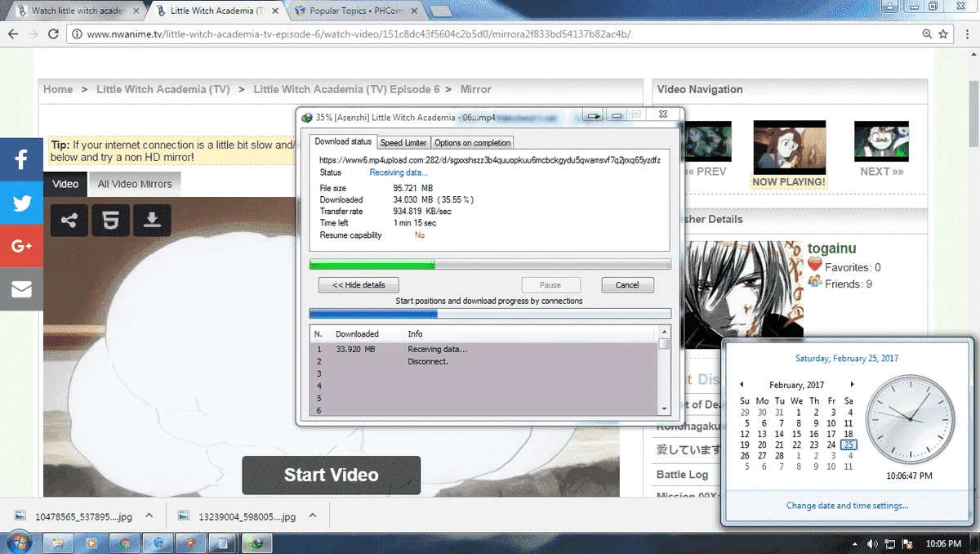The width and height of the screenshot is (980, 554).
Task: Click the Chrome back arrow
Action: pyautogui.click(x=12, y=34)
